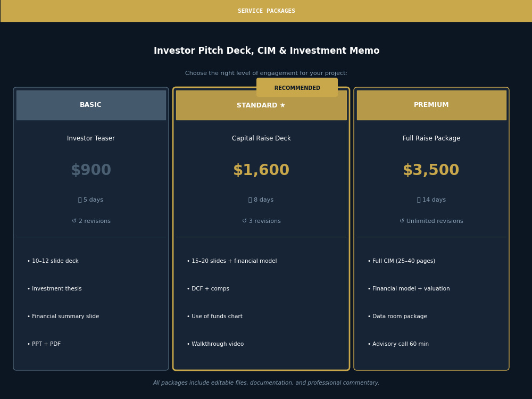Choose the $900 Basic price
This screenshot has width=532, height=399.
coord(91,170)
